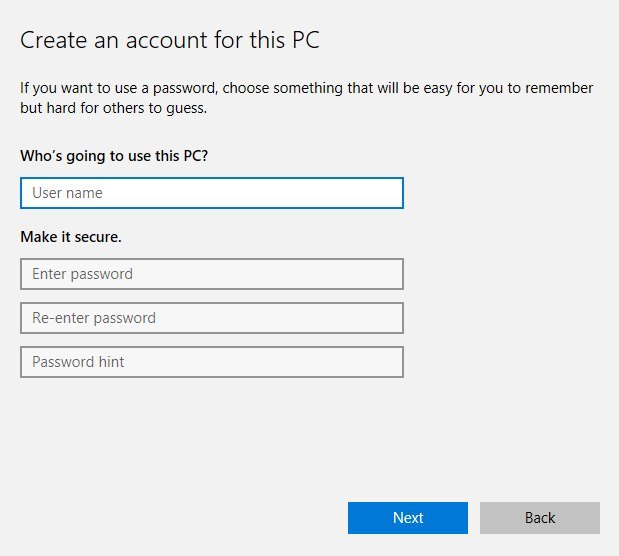Go back using the Back button
The width and height of the screenshot is (619, 556).
click(540, 518)
